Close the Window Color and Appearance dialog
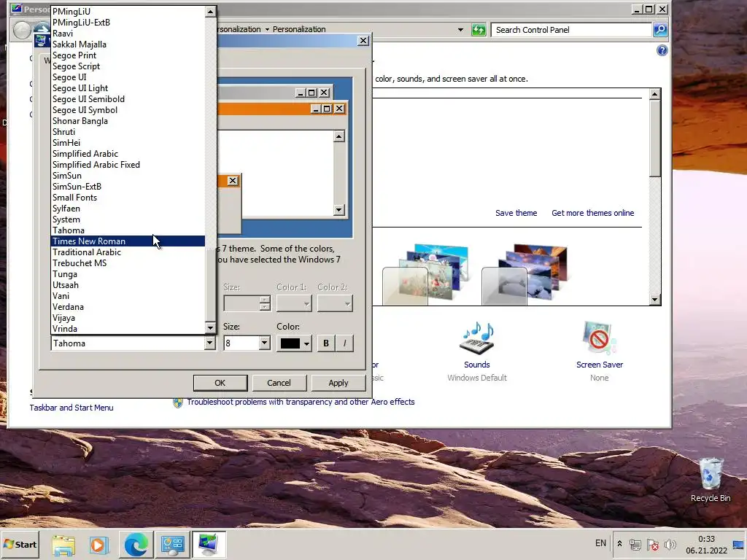 click(363, 41)
